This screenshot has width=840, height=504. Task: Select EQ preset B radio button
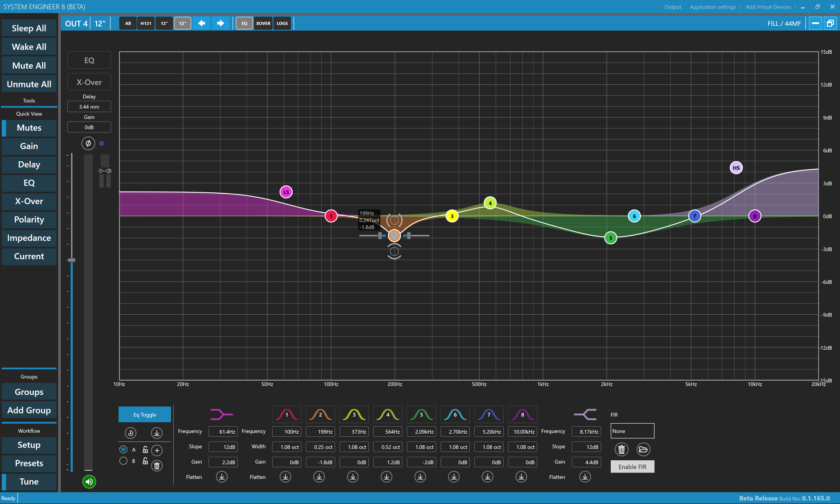123,461
